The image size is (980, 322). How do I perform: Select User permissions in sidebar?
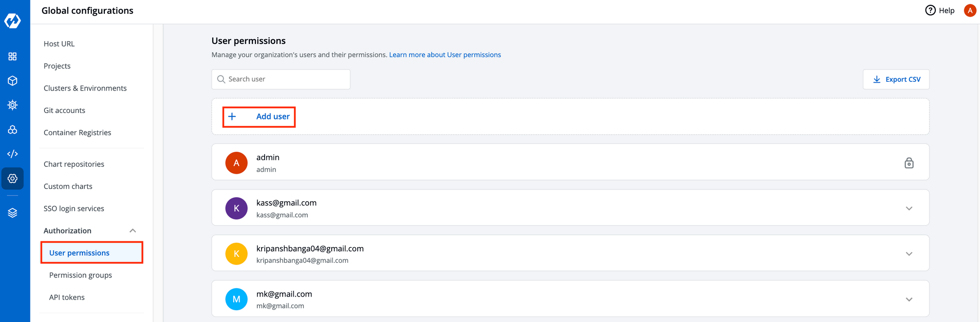(x=92, y=253)
